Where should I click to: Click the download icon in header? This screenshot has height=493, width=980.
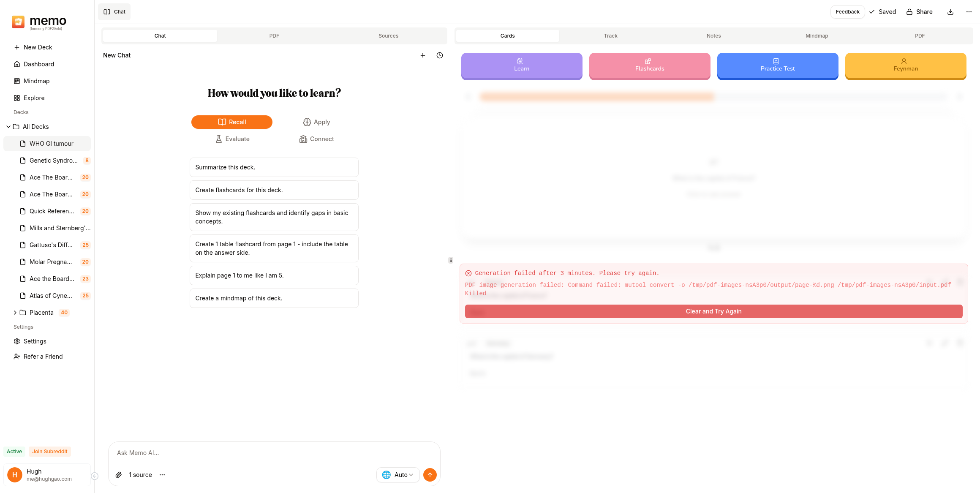[950, 12]
